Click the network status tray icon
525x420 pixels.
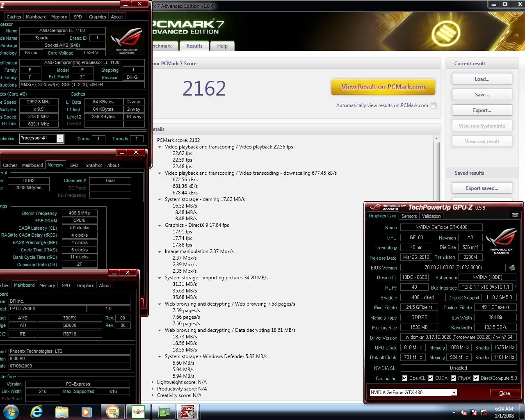click(483, 412)
